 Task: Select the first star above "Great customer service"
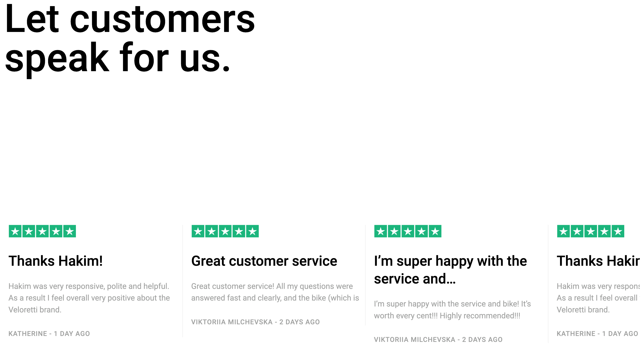[198, 231]
